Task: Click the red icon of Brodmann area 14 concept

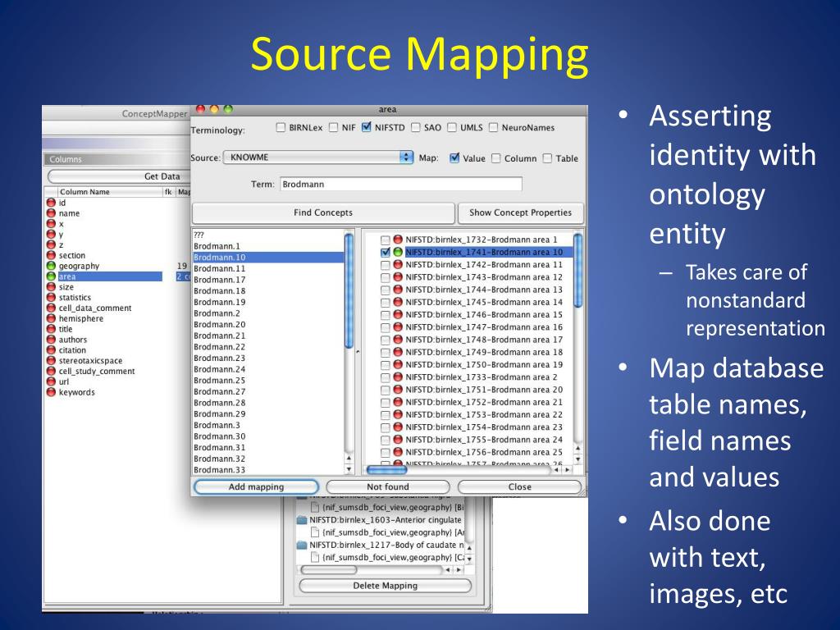Action: [398, 302]
